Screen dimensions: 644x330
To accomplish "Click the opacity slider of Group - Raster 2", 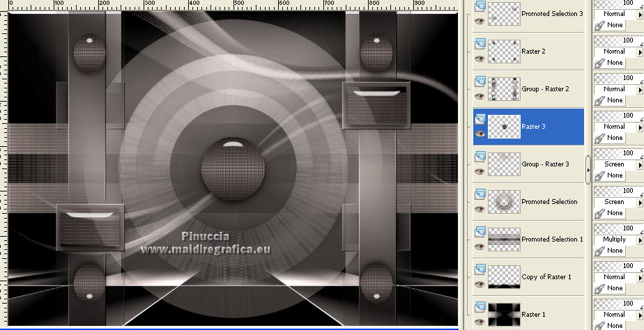I will click(x=618, y=78).
